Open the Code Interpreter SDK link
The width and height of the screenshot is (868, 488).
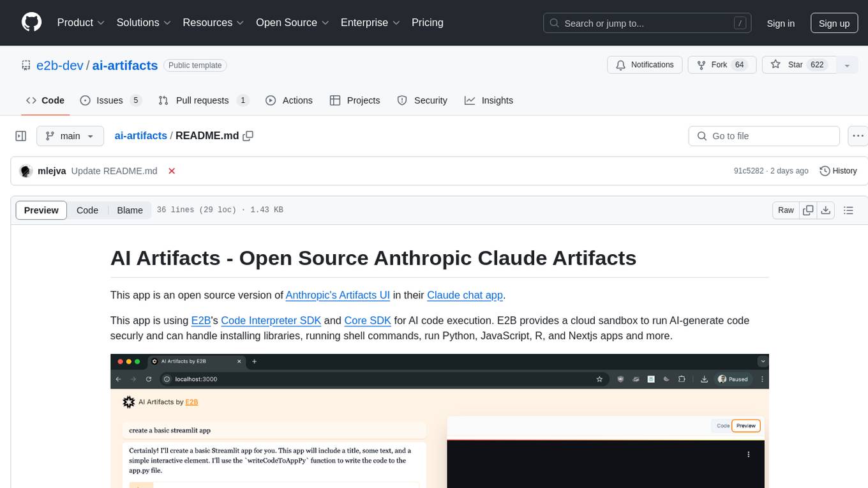coord(271,321)
